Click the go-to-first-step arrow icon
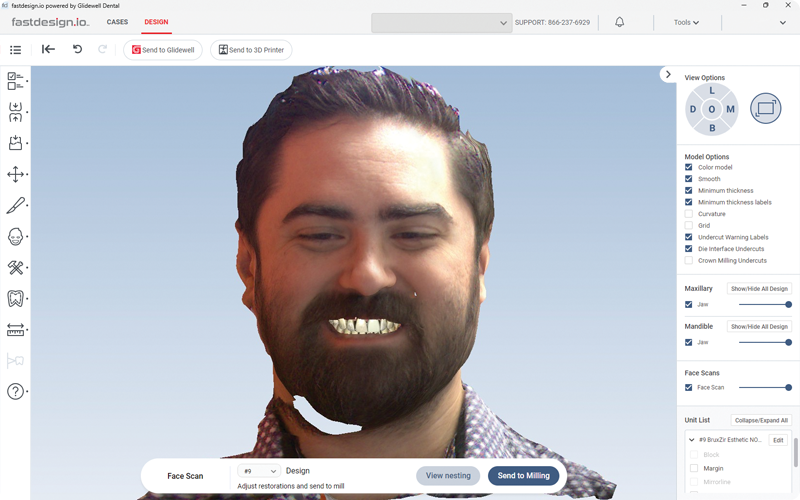The width and height of the screenshot is (800, 500). [48, 49]
